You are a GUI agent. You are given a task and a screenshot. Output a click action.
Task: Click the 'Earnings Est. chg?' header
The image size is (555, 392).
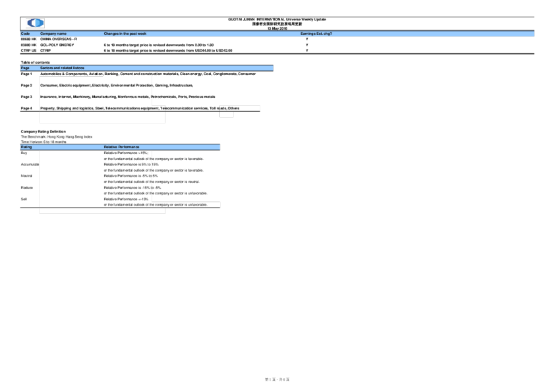[x=316, y=33]
